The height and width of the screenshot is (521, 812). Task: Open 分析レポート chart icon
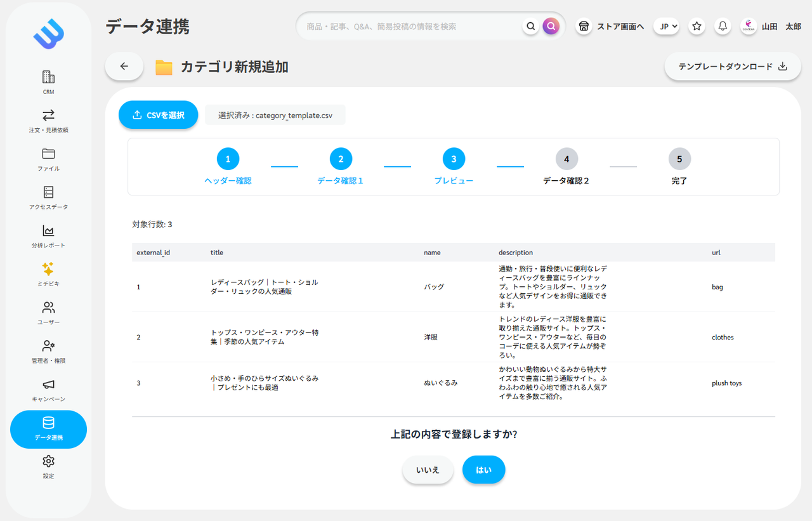pyautogui.click(x=48, y=231)
